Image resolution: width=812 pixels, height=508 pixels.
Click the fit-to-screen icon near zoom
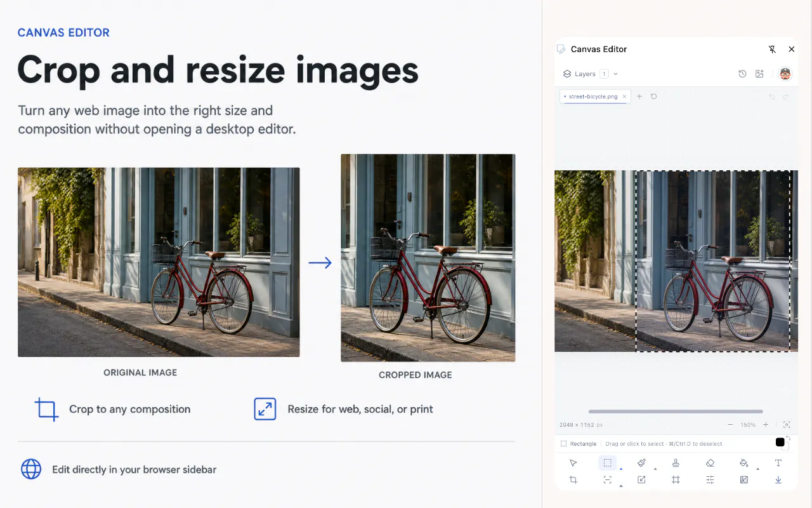tap(787, 425)
